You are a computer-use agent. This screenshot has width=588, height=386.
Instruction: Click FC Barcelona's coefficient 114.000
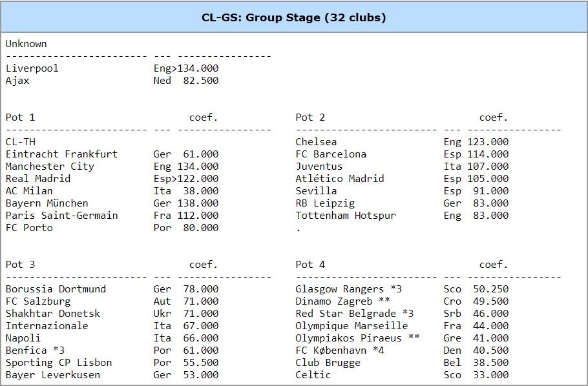tap(488, 154)
